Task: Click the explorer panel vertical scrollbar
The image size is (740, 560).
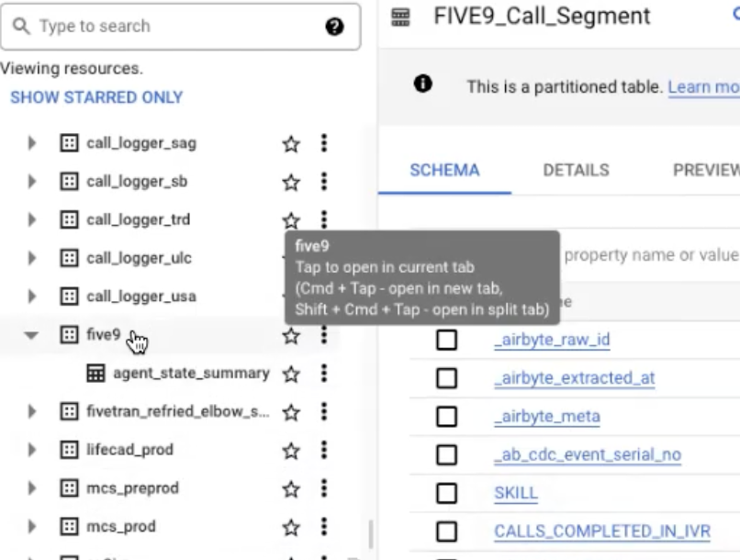Action: tap(370, 532)
